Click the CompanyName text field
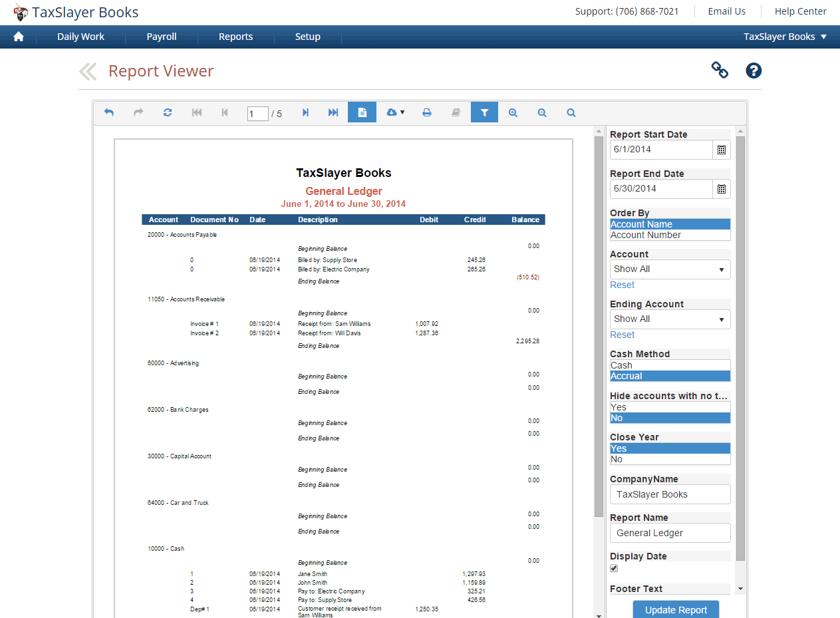840x618 pixels. click(670, 494)
